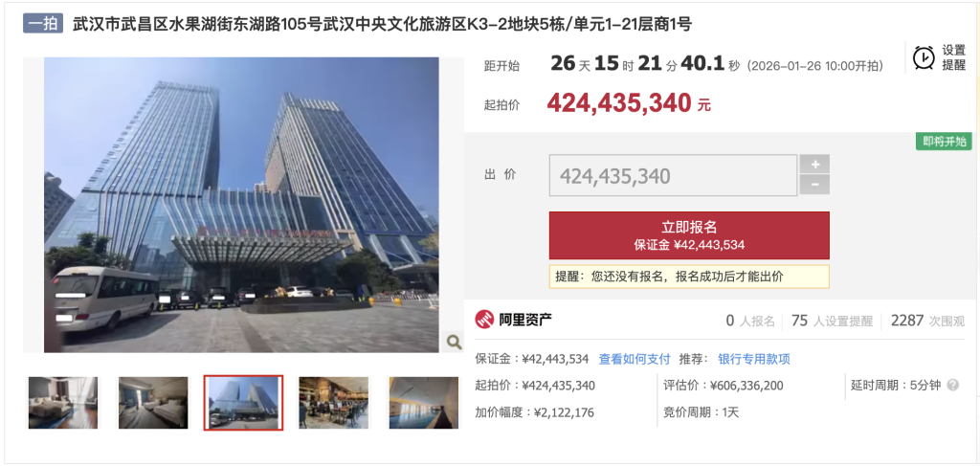
Task: Click the alarm clock reminder icon
Action: click(924, 57)
